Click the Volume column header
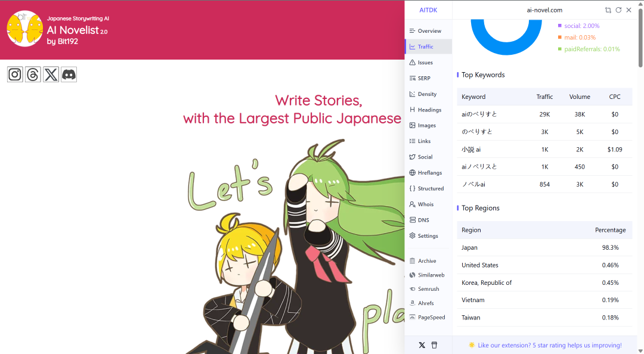644x354 pixels. [580, 97]
